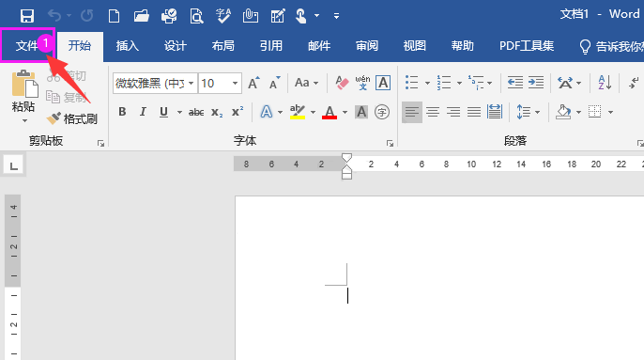Open the Font dialog launcher arrow

[x=390, y=143]
